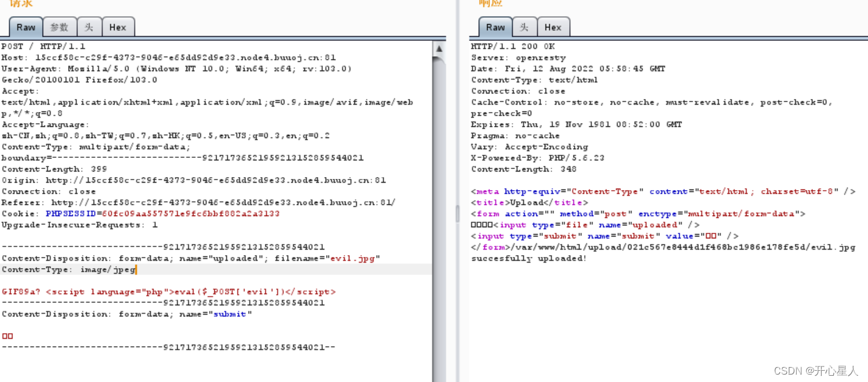Click the Date header in response
This screenshot has width=868, height=382.
tap(568, 69)
